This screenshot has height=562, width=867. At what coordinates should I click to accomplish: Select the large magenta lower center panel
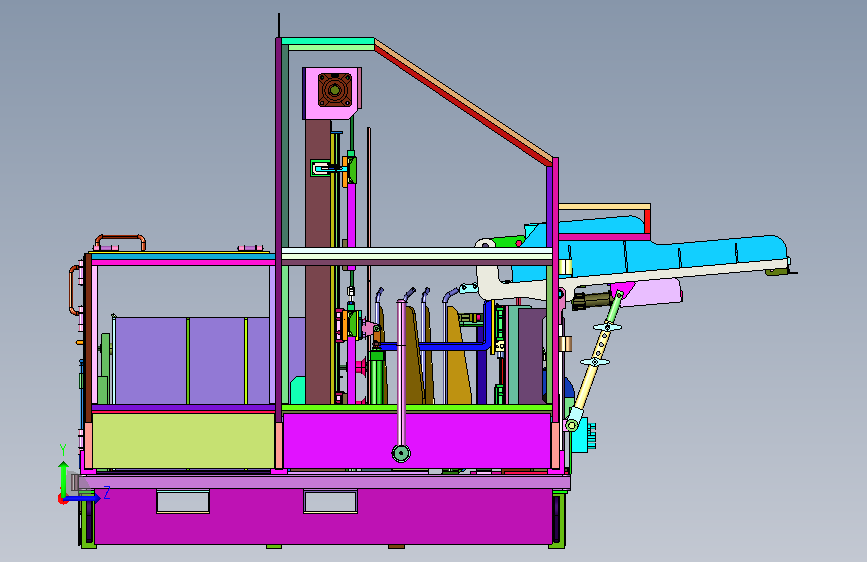[416, 440]
